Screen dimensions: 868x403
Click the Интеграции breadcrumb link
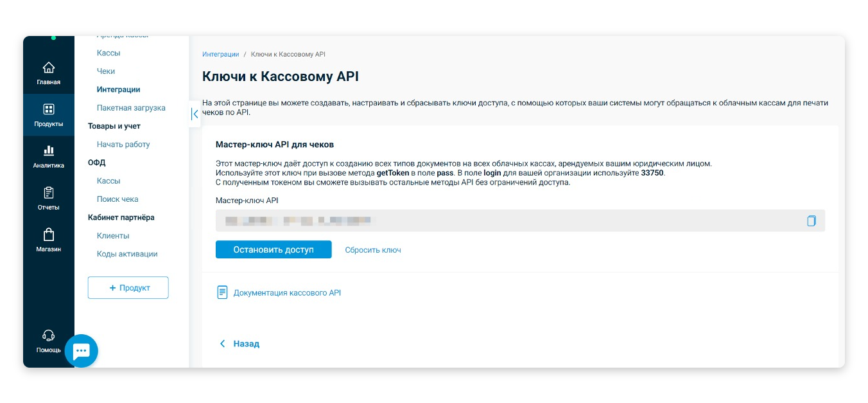pos(220,55)
